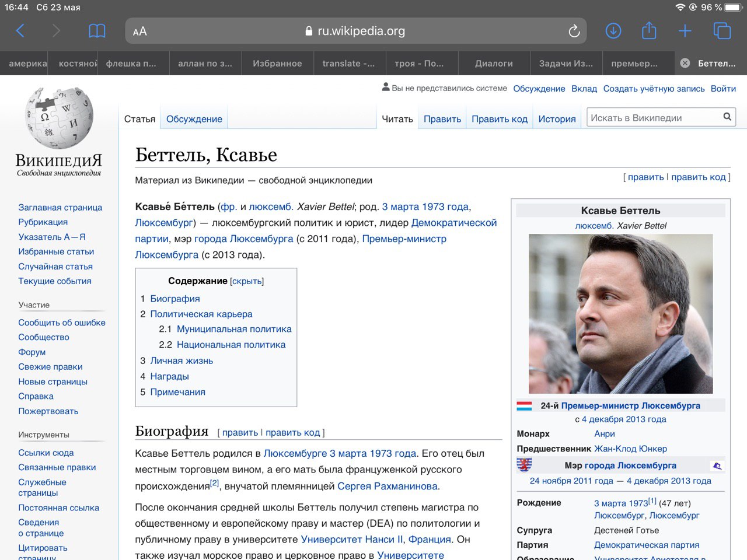Close the Беттел... tab with X
747x560 pixels.
(x=685, y=63)
